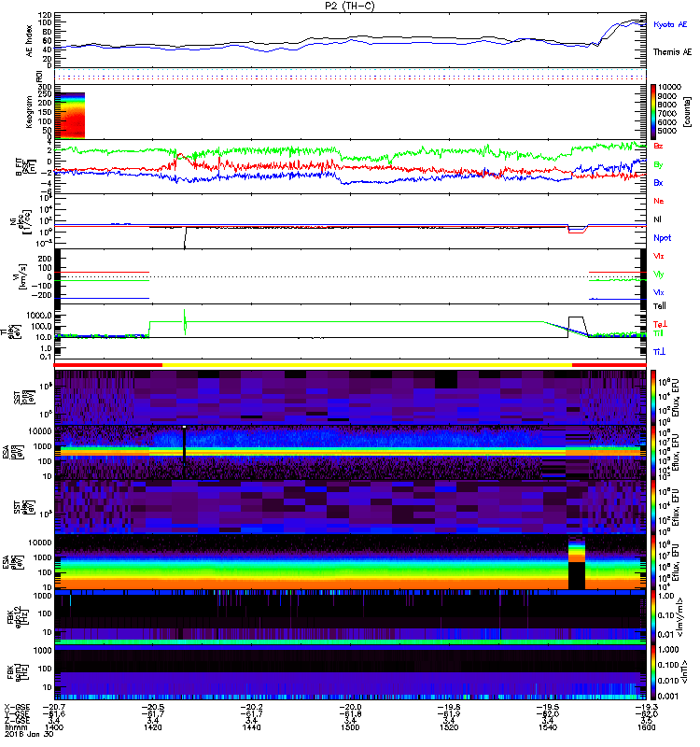Click the black vertical dropout in the ESA ion spectrogram
The image size is (700, 747).
click(184, 453)
